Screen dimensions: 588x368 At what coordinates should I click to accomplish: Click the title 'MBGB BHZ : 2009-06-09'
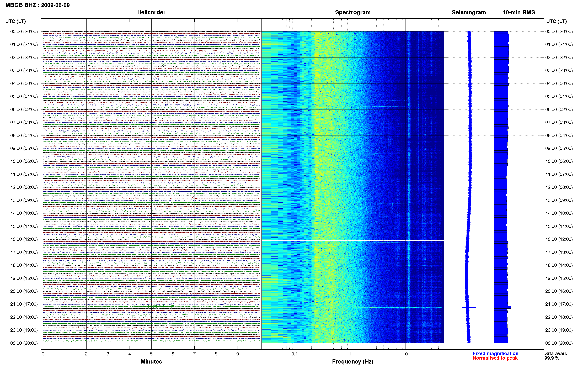point(38,5)
